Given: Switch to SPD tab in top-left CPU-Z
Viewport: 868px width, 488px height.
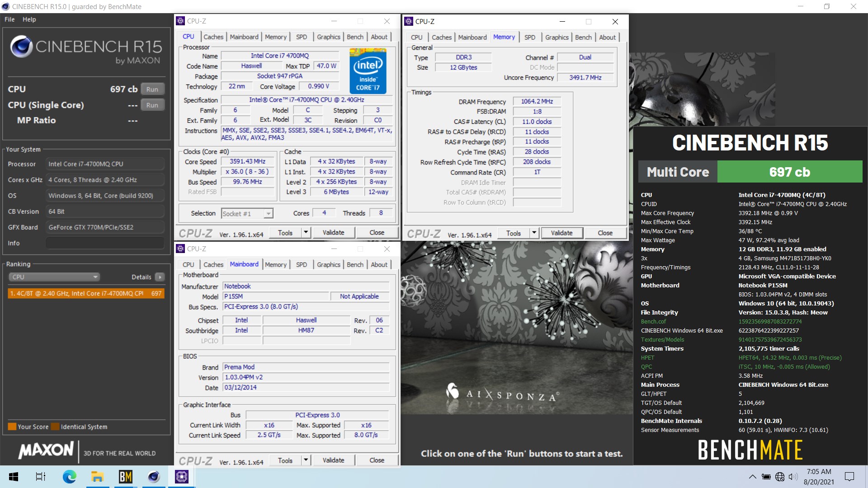Looking at the screenshot, I should coord(302,37).
